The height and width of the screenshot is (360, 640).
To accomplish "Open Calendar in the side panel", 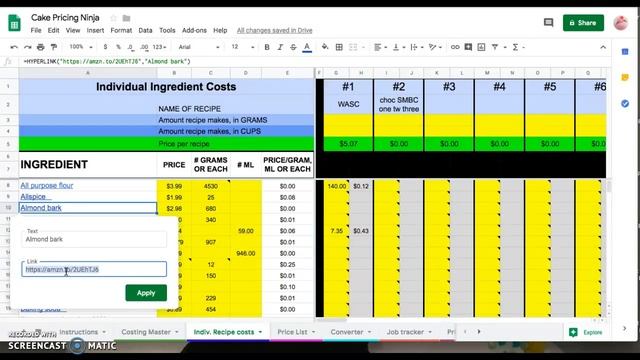I will (625, 52).
